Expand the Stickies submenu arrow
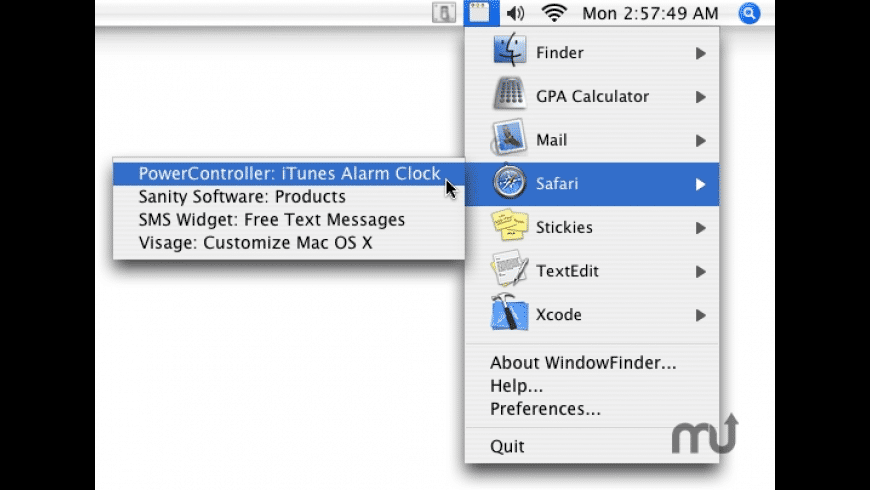This screenshot has width=870, height=490. (x=701, y=228)
